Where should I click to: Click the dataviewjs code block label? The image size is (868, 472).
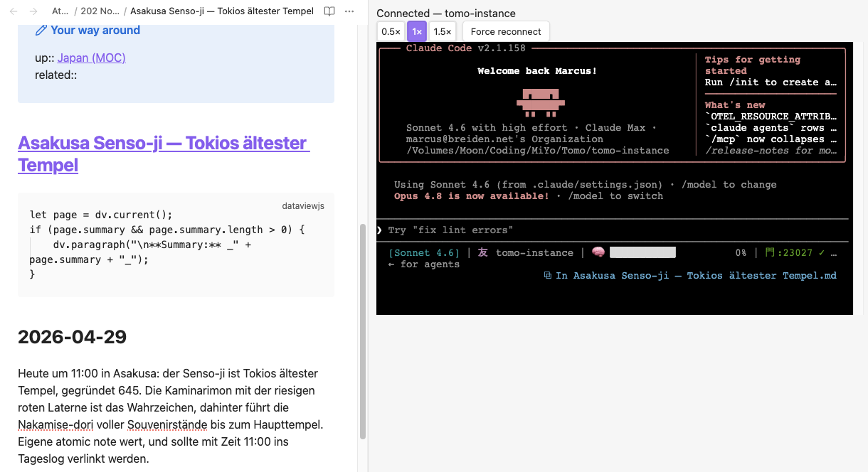pyautogui.click(x=303, y=205)
